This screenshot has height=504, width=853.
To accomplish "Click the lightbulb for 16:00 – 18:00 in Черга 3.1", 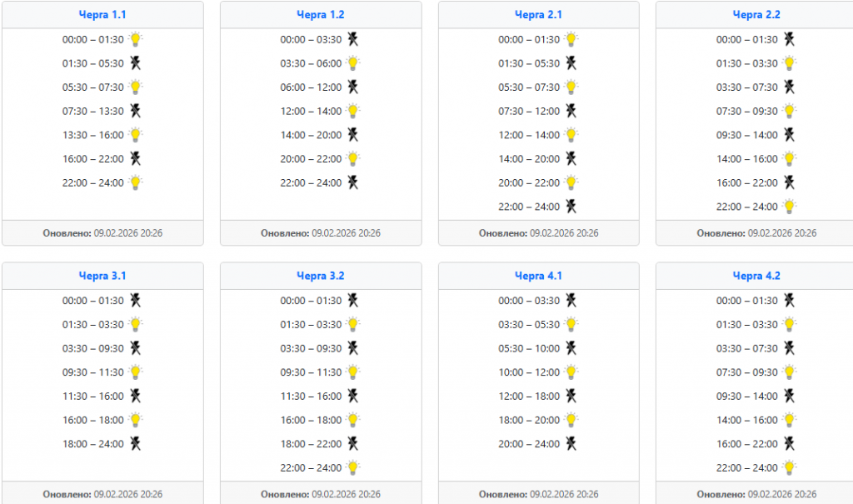I will 136,420.
